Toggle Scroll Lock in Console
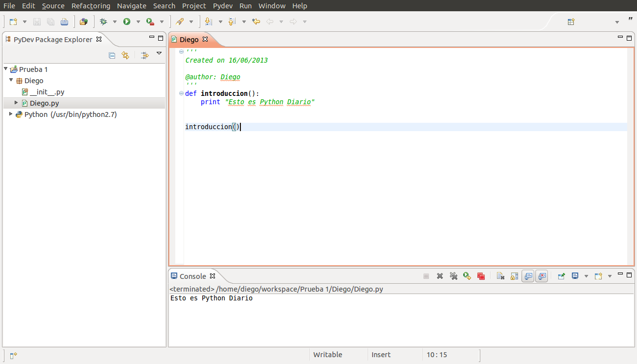Screen dimensions: 637x364 (x=514, y=276)
